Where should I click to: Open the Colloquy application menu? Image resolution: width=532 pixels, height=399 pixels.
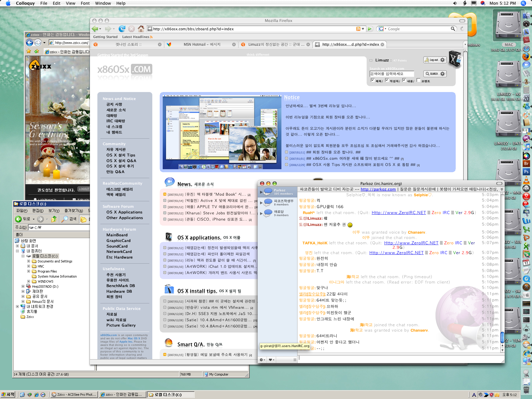coord(25,3)
